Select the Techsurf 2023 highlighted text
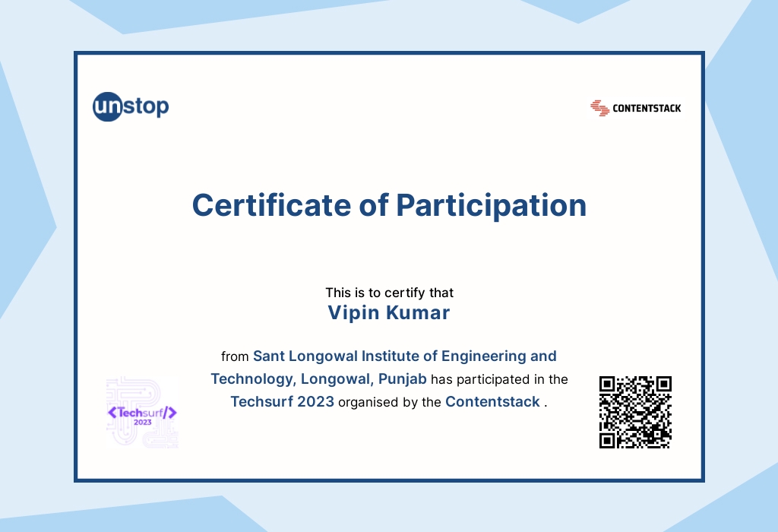 (x=283, y=402)
